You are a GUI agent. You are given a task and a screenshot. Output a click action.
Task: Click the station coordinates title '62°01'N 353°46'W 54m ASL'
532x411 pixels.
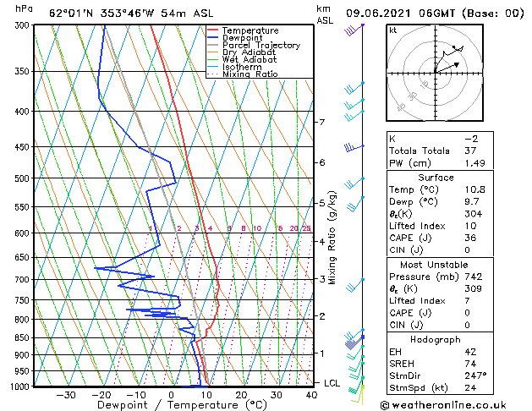click(131, 14)
